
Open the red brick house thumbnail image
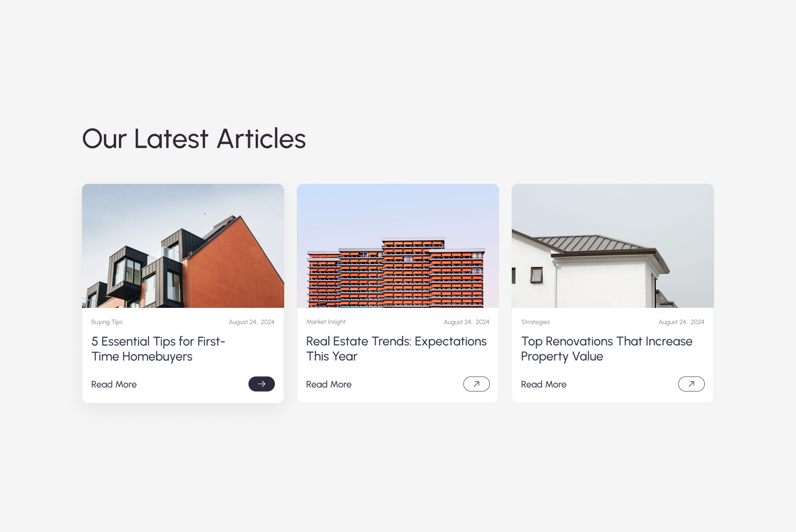pos(183,246)
